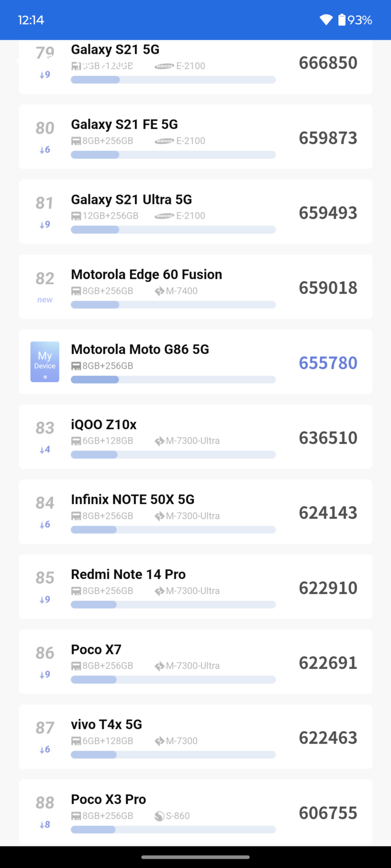Click the 'new' label under rank 82
The image size is (391, 868).
click(x=44, y=300)
